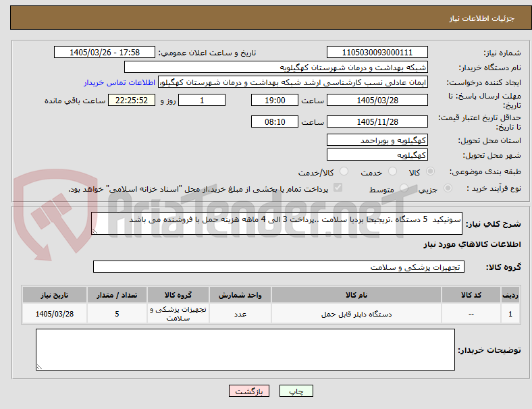The width and height of the screenshot is (532, 409).
Task: Select the کالا radio button
Action: pyautogui.click(x=430, y=171)
